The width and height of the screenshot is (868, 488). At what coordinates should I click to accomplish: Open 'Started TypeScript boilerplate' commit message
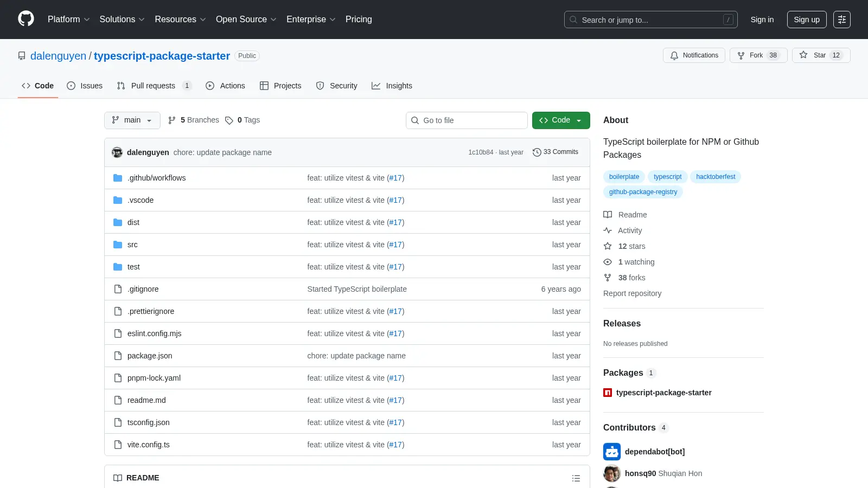click(x=357, y=289)
